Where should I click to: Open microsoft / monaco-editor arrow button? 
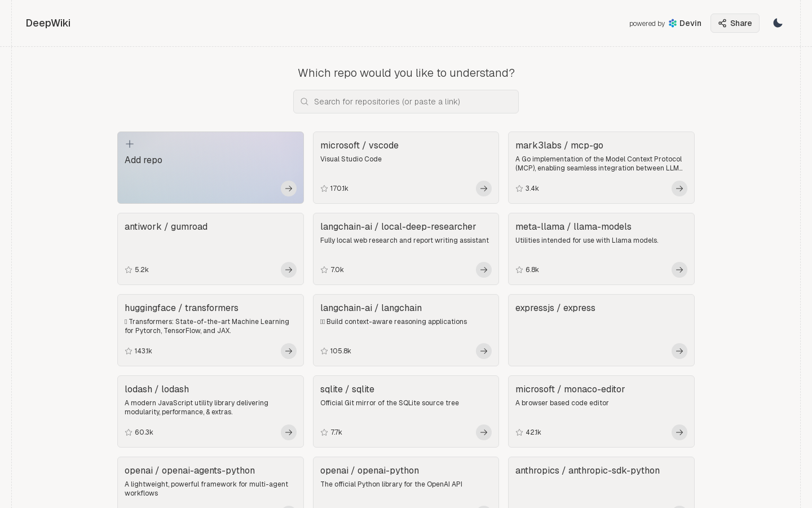(x=679, y=432)
